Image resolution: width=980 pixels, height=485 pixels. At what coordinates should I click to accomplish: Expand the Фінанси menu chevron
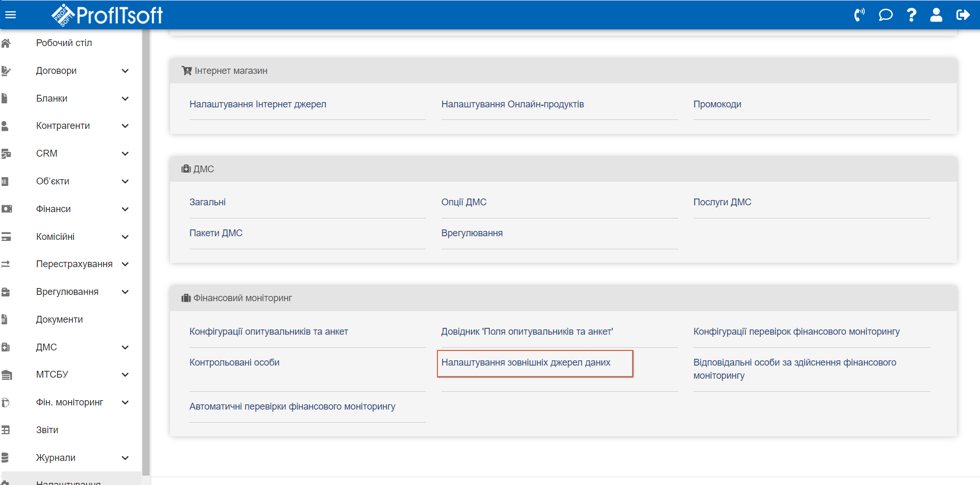pyautogui.click(x=125, y=209)
